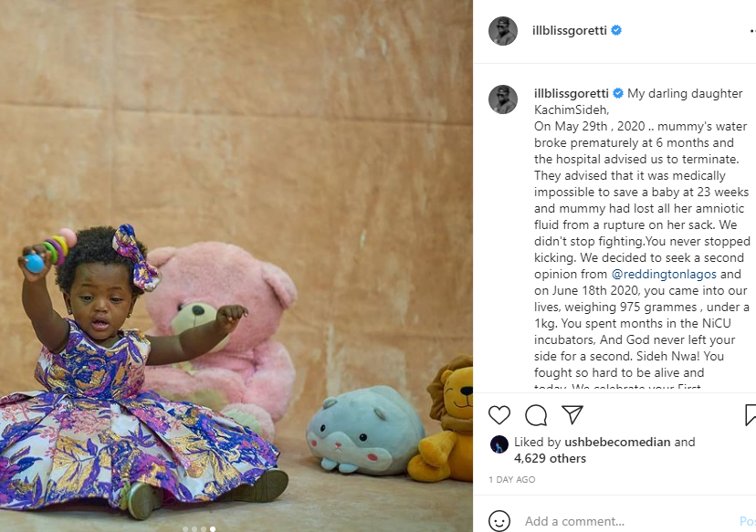Click the Post comment button
Viewport: 756px width, 532px height.
[748, 521]
